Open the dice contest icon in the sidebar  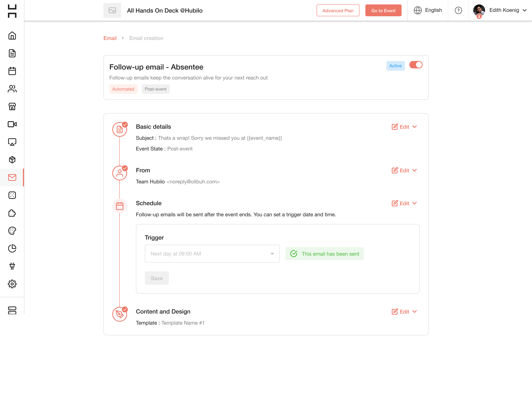[x=12, y=195]
